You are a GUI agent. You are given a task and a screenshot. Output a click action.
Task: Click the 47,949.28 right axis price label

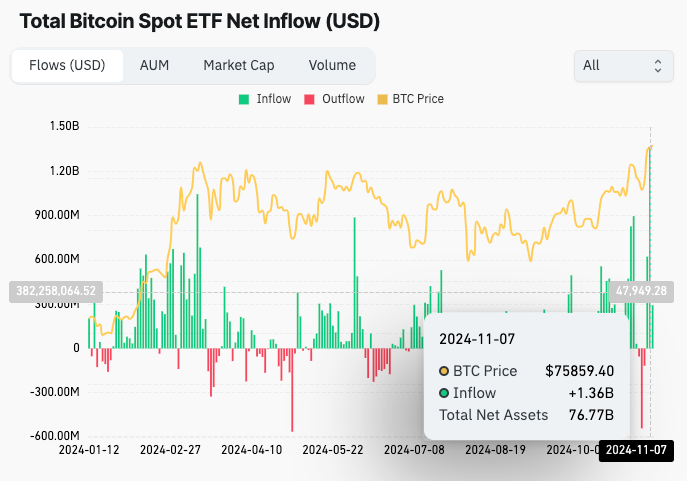click(641, 291)
